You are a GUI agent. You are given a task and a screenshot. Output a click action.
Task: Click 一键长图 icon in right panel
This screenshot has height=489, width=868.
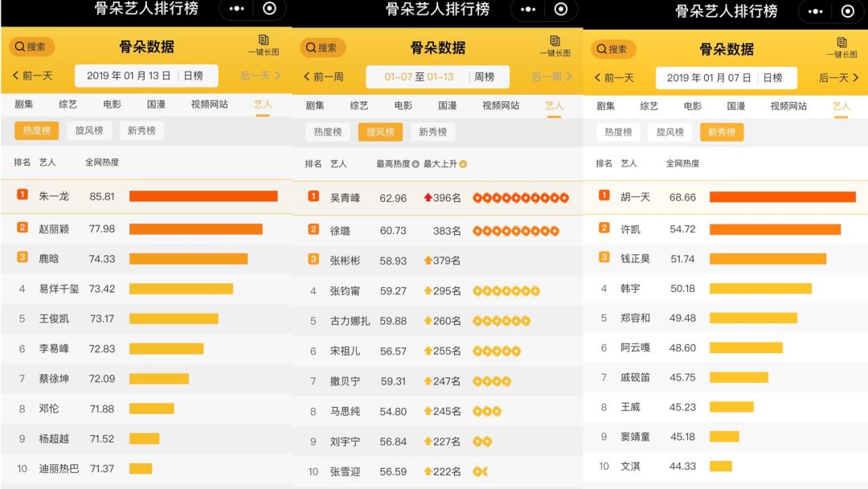tap(842, 47)
